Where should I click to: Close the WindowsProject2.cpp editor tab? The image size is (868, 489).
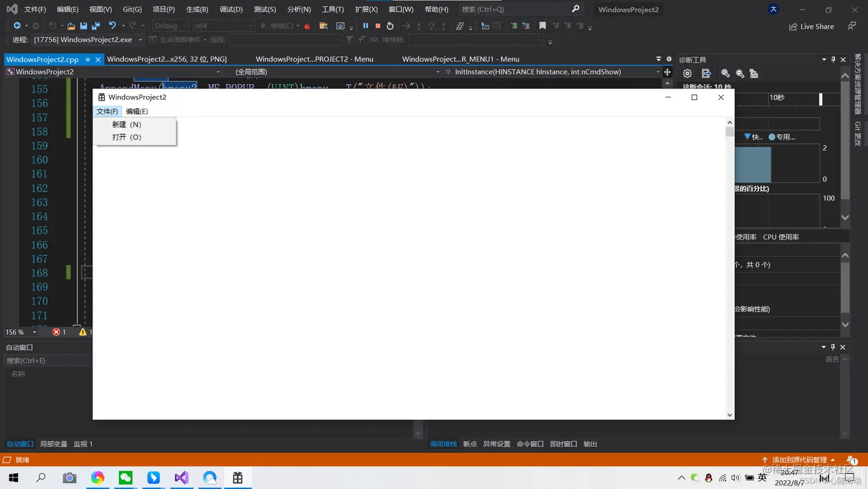click(x=98, y=59)
